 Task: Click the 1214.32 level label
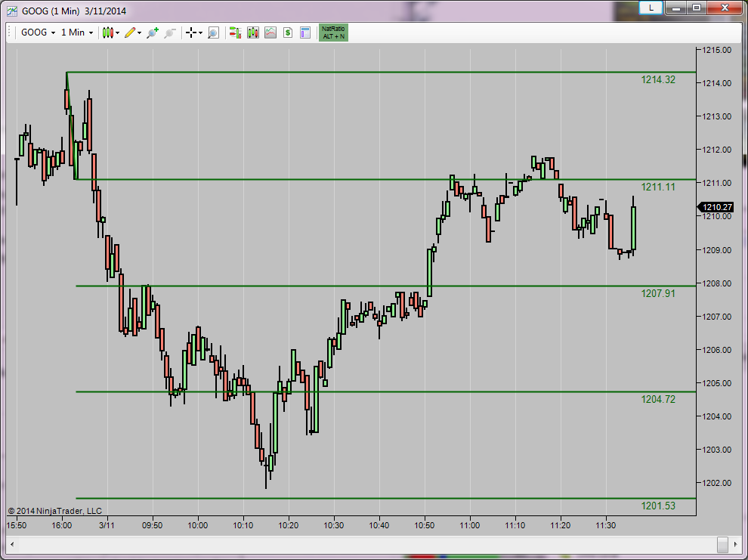tap(658, 79)
